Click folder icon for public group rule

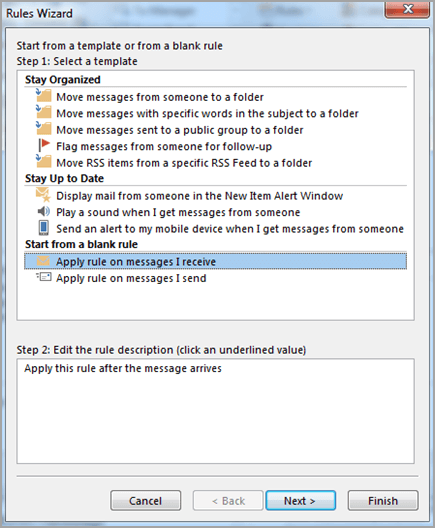pyautogui.click(x=43, y=128)
